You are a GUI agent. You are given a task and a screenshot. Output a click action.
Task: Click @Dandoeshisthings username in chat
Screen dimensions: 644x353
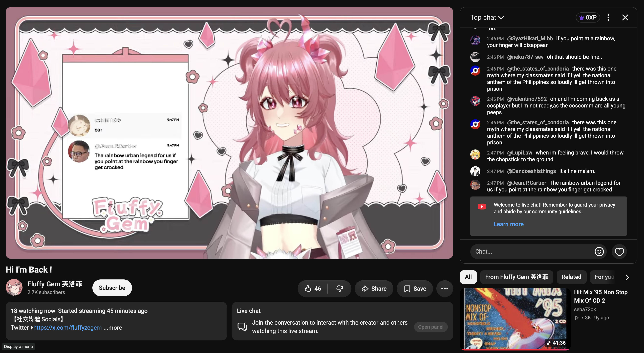(531, 171)
